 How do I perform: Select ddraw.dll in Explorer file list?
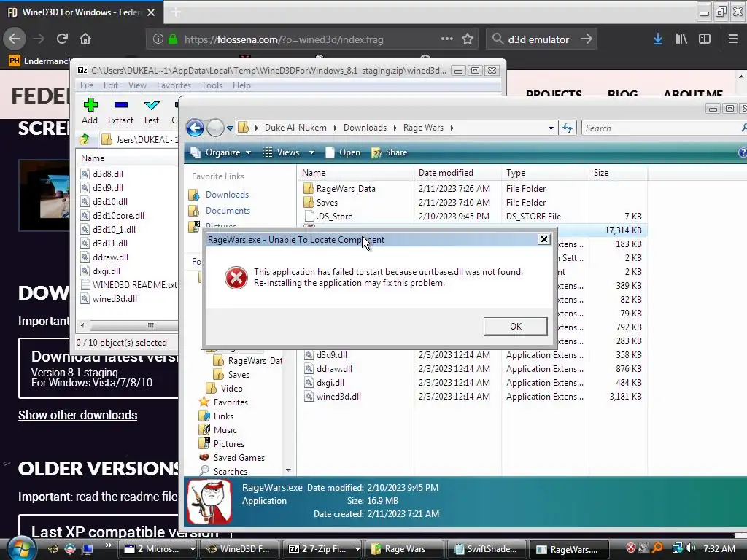tap(334, 368)
